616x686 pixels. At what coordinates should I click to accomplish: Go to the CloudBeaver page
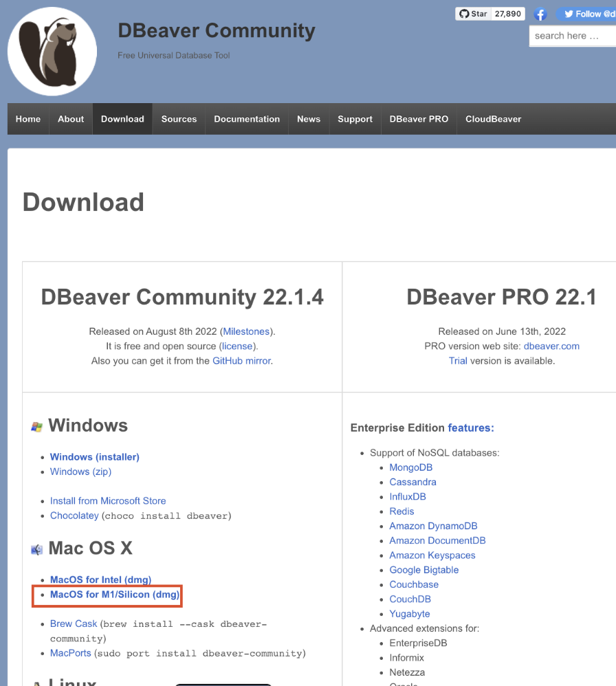pos(493,118)
